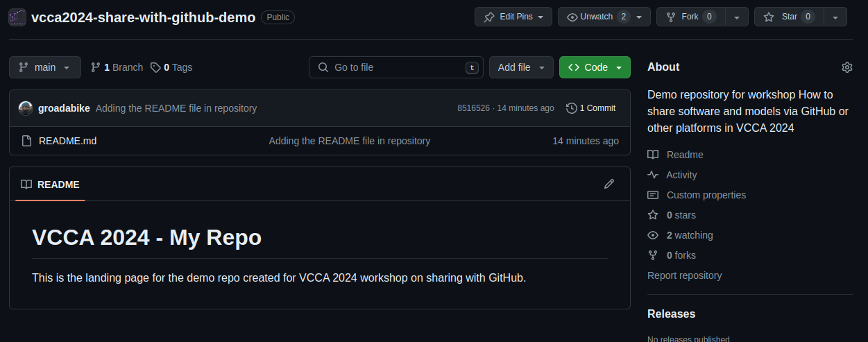Click the pulse icon next to Activity

[653, 175]
